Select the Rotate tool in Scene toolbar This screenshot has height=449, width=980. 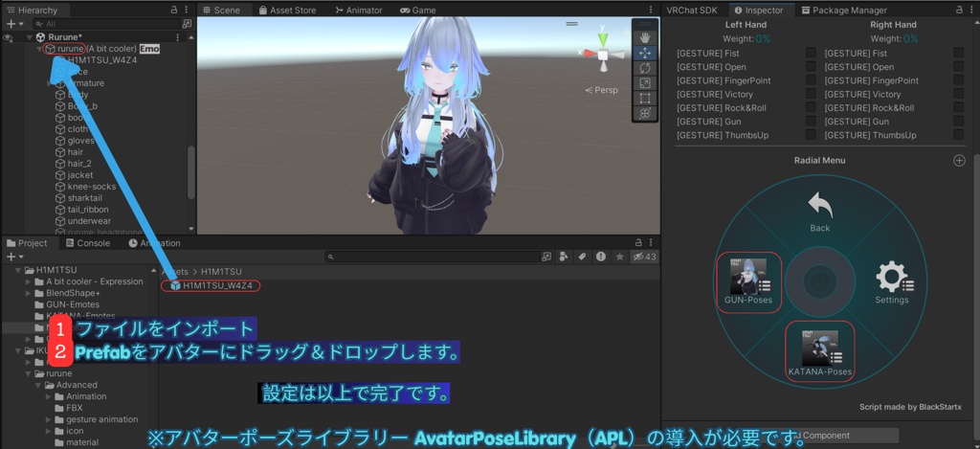tap(645, 68)
